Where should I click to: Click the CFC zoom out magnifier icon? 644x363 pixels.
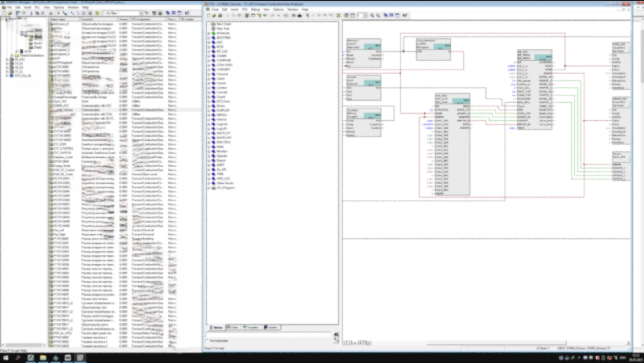pos(378,15)
